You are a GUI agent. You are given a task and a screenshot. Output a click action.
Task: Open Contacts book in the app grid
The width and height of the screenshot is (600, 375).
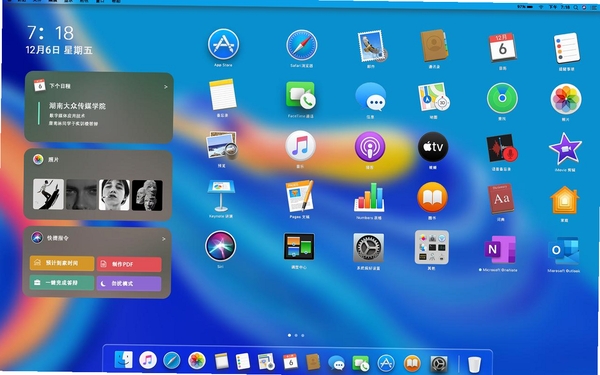point(434,46)
